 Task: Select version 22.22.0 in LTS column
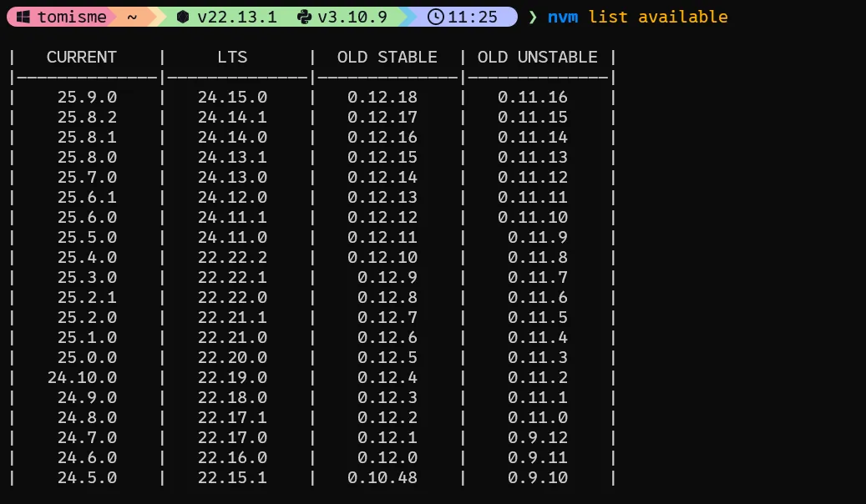pos(232,298)
